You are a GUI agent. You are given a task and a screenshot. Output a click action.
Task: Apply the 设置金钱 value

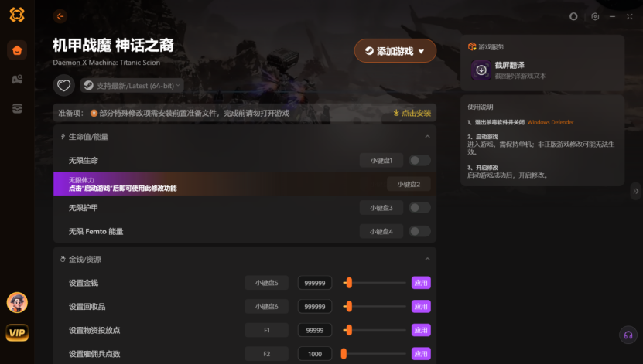pos(421,283)
